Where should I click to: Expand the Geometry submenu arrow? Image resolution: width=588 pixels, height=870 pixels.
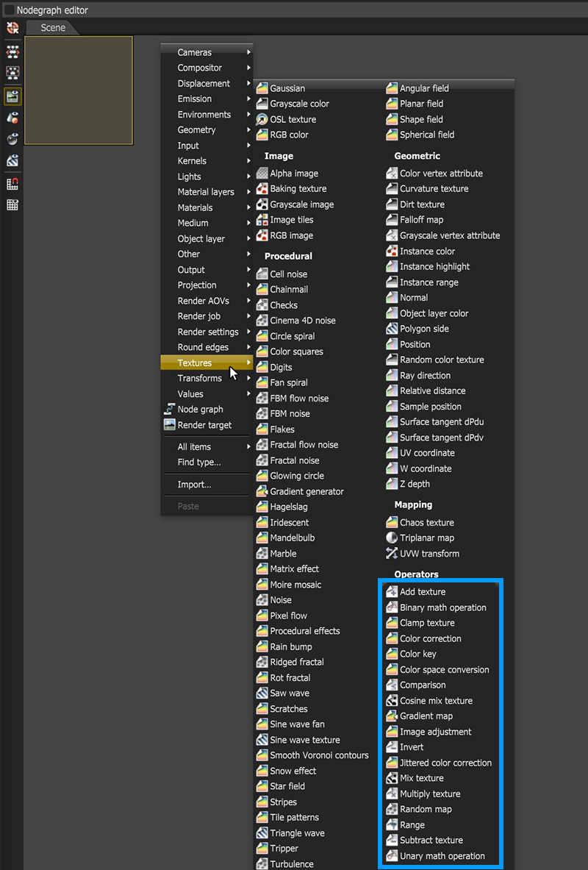[248, 130]
